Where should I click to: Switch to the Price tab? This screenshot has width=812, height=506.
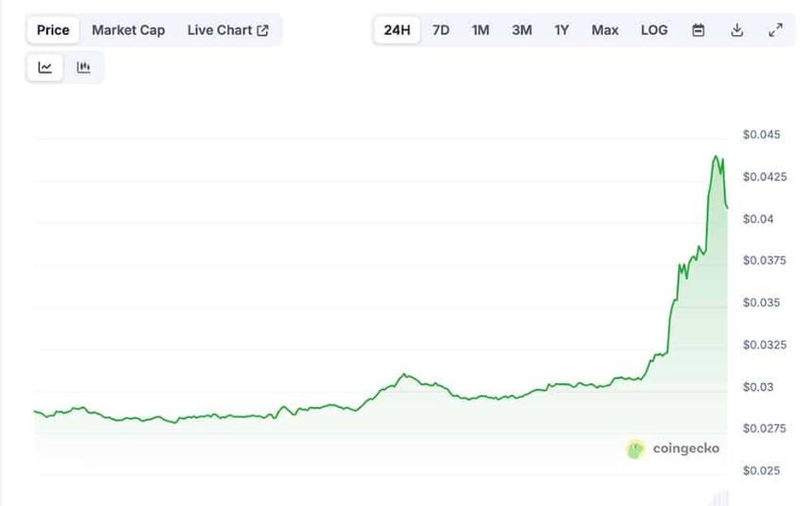[x=53, y=30]
